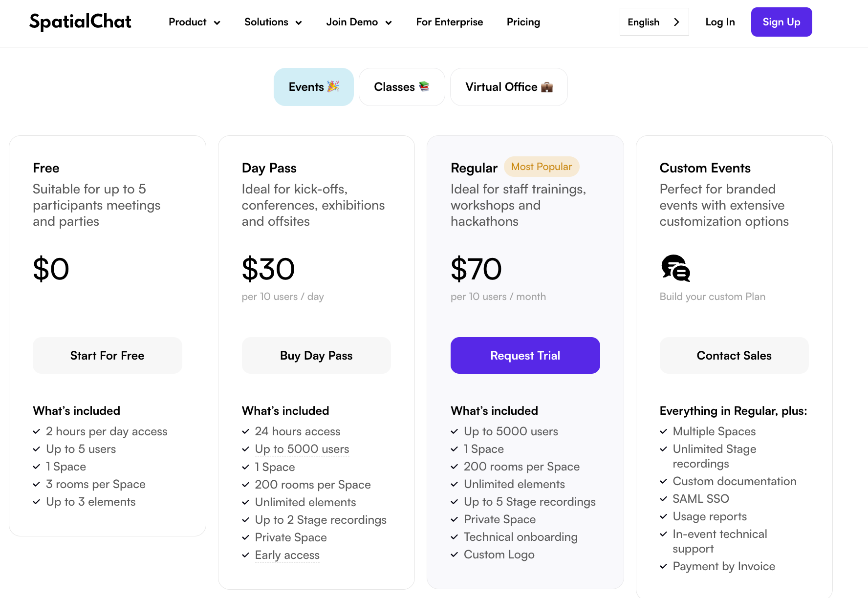
Task: Go to the Pricing page link
Action: pos(523,22)
